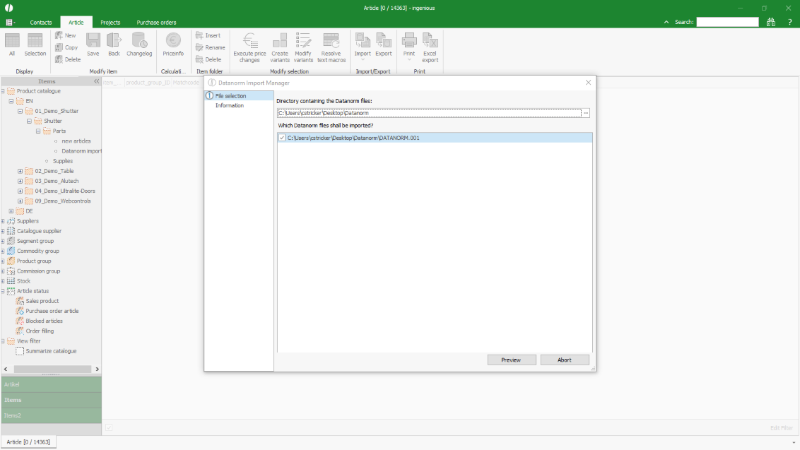800x450 pixels.
Task: Click Delete in the Item folder group
Action: 209,59
